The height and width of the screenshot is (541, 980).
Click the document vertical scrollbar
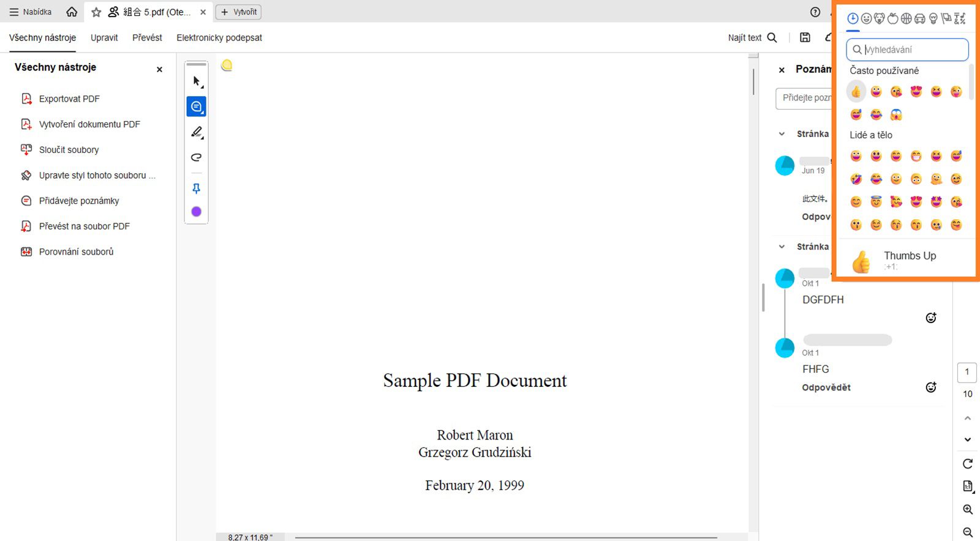pyautogui.click(x=753, y=81)
